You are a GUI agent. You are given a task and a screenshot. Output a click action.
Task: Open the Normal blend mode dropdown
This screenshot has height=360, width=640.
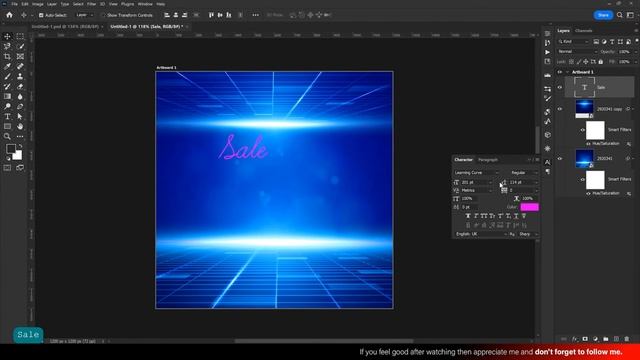[x=577, y=52]
